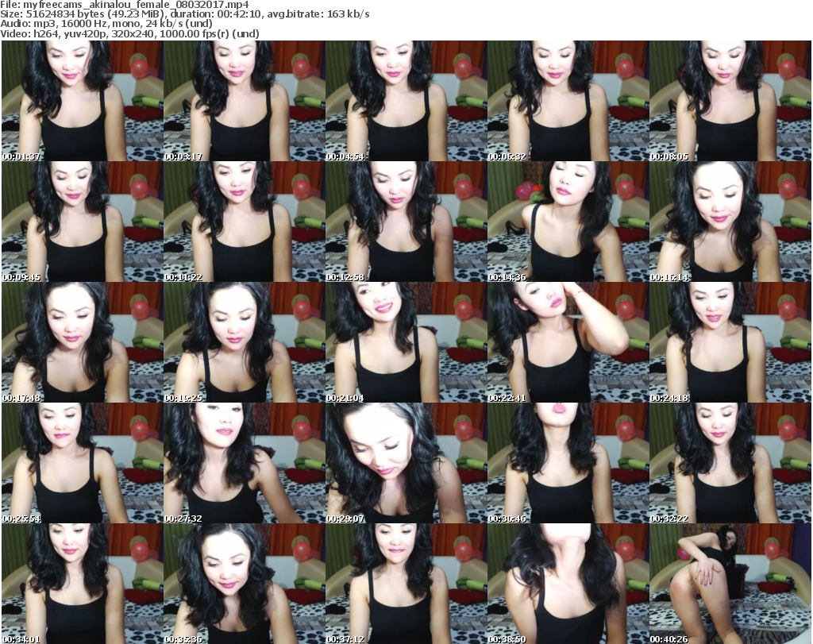The width and height of the screenshot is (813, 644).
Task: Select the 00:27:32 frame
Action: tap(245, 463)
